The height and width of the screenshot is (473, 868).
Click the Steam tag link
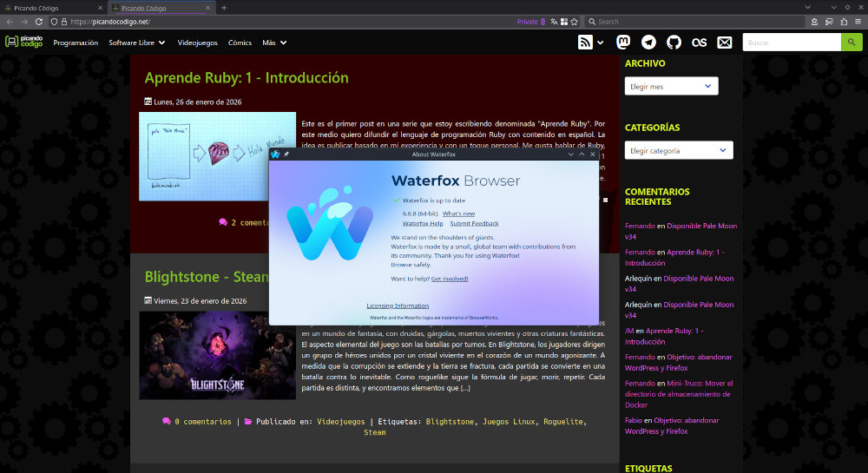[x=375, y=432]
